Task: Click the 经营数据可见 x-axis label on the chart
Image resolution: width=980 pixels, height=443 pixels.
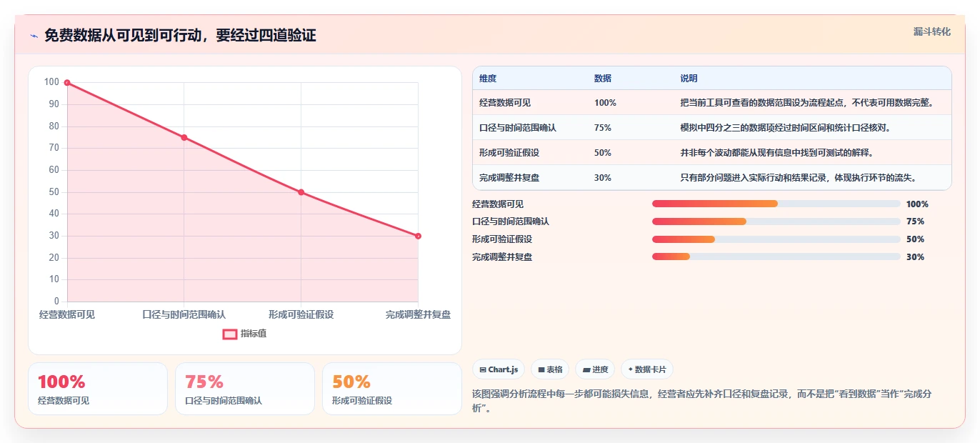Action: click(x=67, y=314)
